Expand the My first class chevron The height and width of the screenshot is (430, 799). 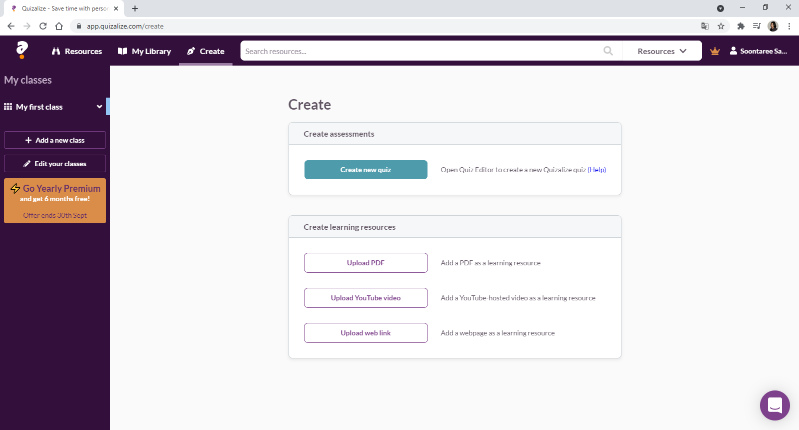[x=99, y=106]
